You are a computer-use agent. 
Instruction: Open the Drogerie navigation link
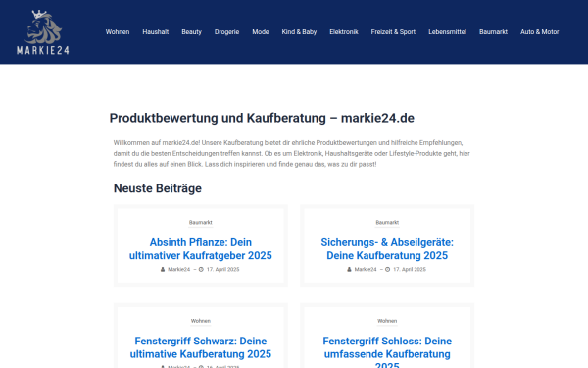[227, 32]
